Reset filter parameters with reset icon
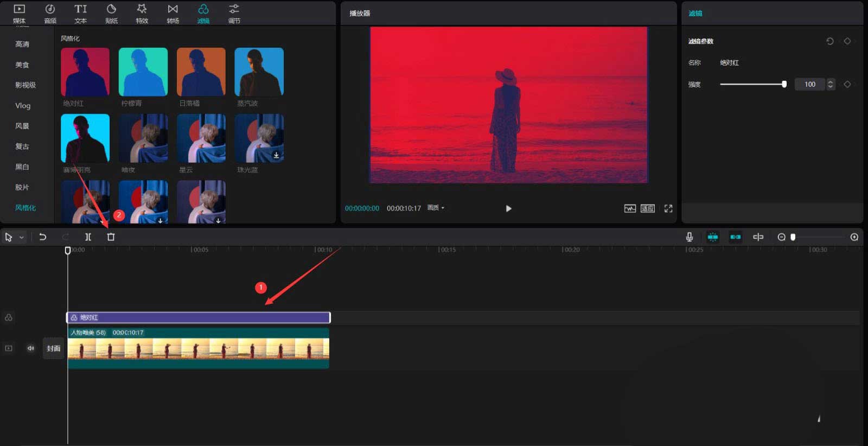This screenshot has height=446, width=868. [829, 41]
